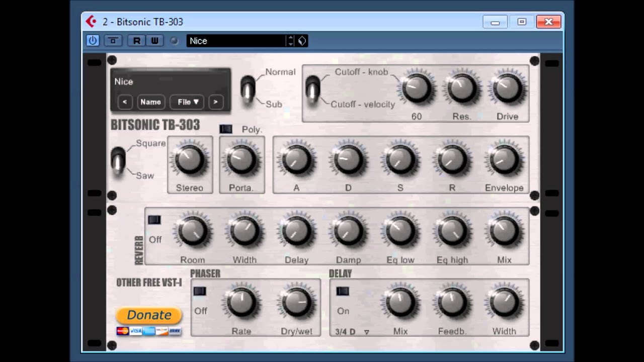Click the Reverb Eq low knob
Image resolution: width=644 pixels, height=362 pixels.
click(x=400, y=232)
